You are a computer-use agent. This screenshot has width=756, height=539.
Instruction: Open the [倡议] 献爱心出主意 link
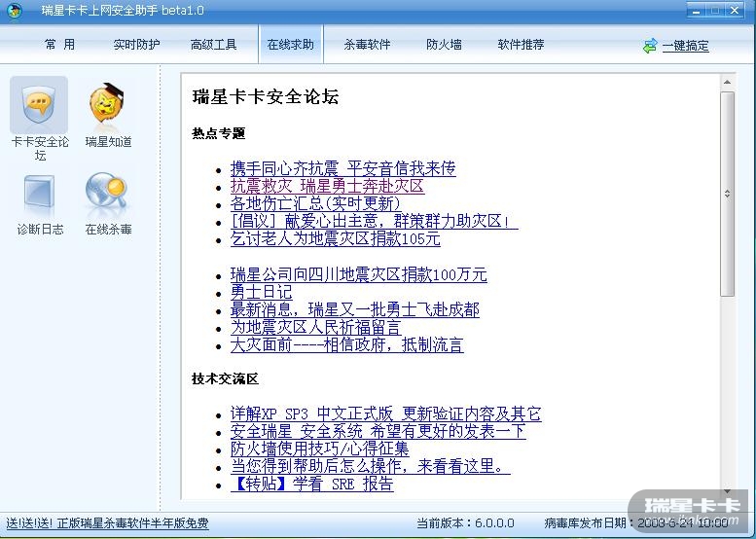(x=375, y=221)
